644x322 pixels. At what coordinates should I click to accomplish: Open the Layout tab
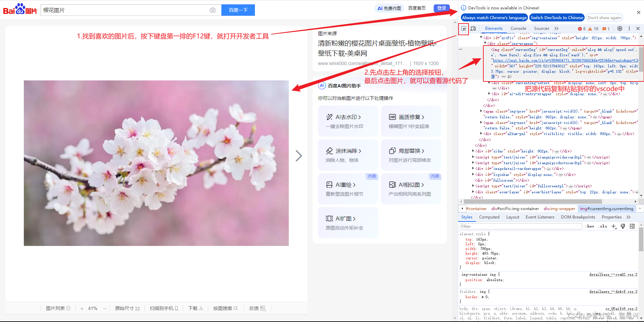[513, 217]
